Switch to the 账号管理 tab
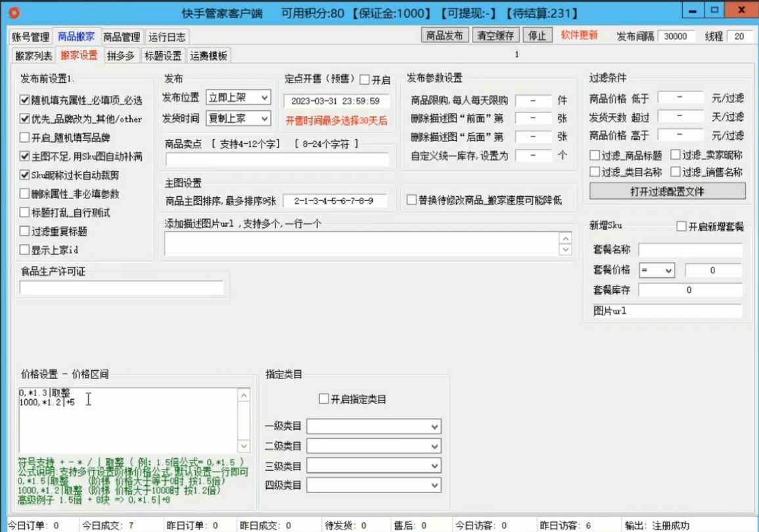Screen dimensions: 759x532 click(30, 37)
